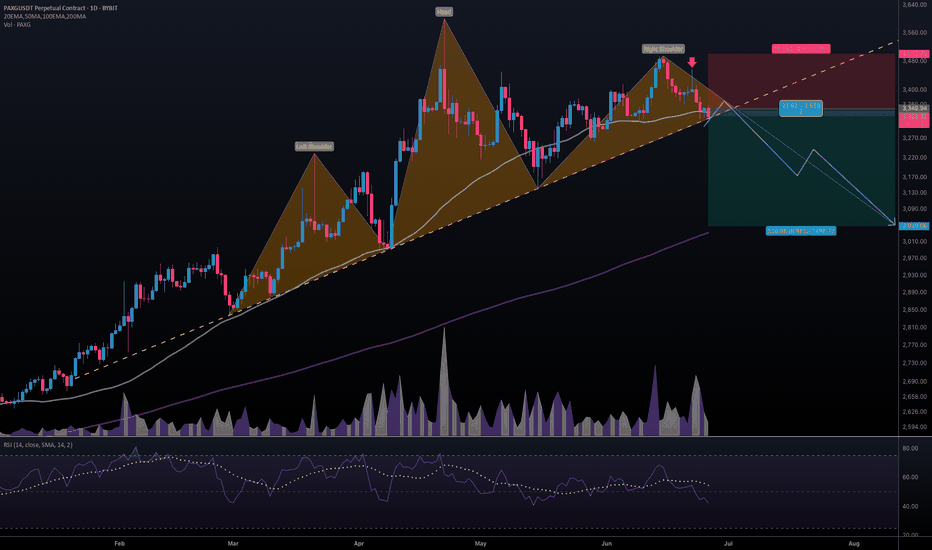Click the PAXGUSDT Perpetual Contract title
Screen dimensions: 932x550
click(x=61, y=8)
